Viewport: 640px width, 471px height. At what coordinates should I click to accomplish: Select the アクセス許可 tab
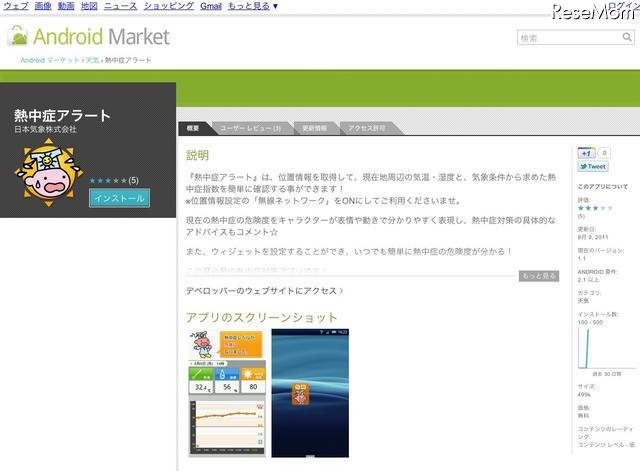[367, 128]
